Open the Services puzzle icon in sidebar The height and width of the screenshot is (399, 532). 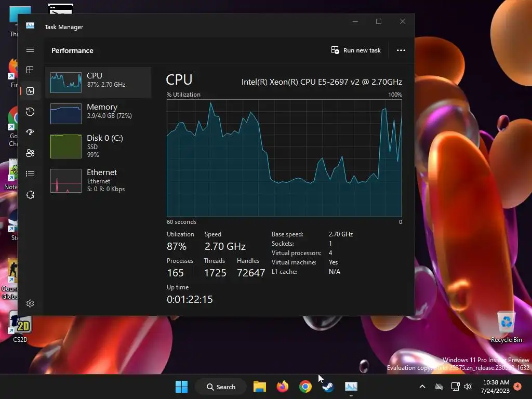30,195
